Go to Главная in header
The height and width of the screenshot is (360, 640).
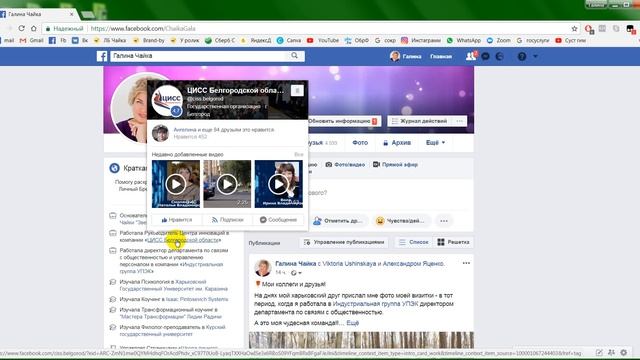point(441,56)
